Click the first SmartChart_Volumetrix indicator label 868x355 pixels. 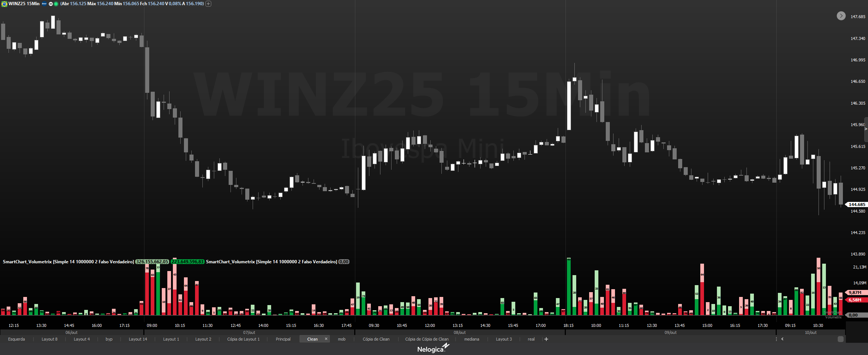click(68, 262)
